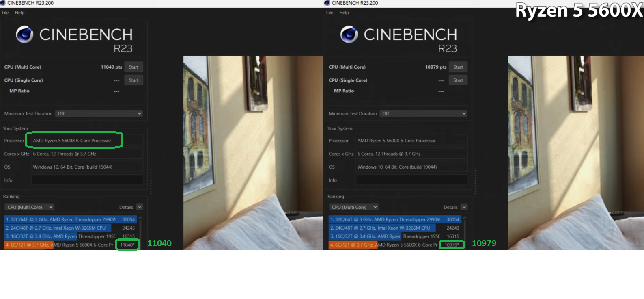Click Processor field in right window

[412, 141]
